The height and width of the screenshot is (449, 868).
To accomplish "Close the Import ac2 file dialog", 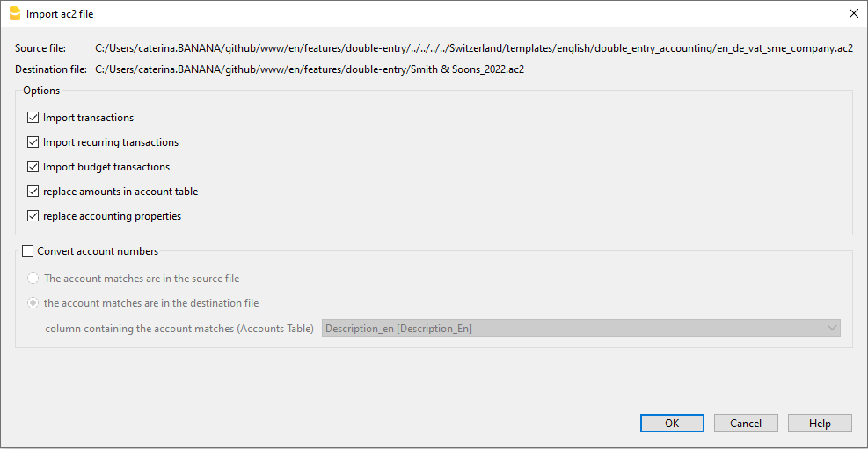I will tap(852, 13).
